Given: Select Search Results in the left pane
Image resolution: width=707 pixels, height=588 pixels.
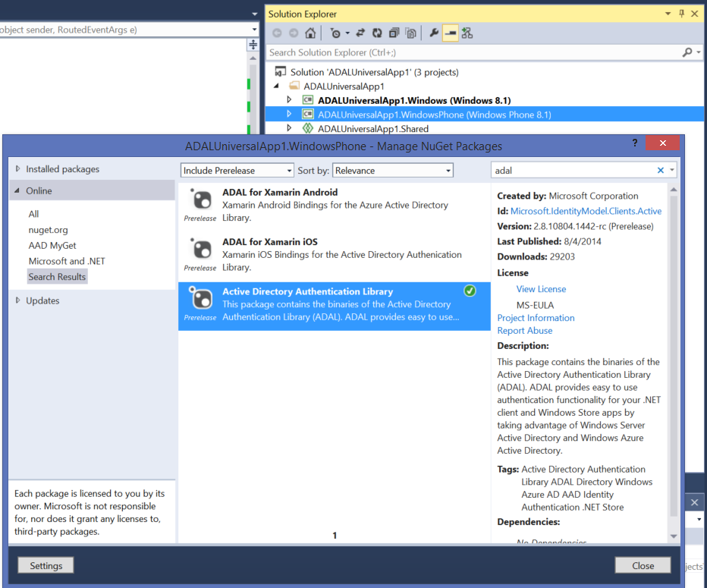Looking at the screenshot, I should click(57, 277).
